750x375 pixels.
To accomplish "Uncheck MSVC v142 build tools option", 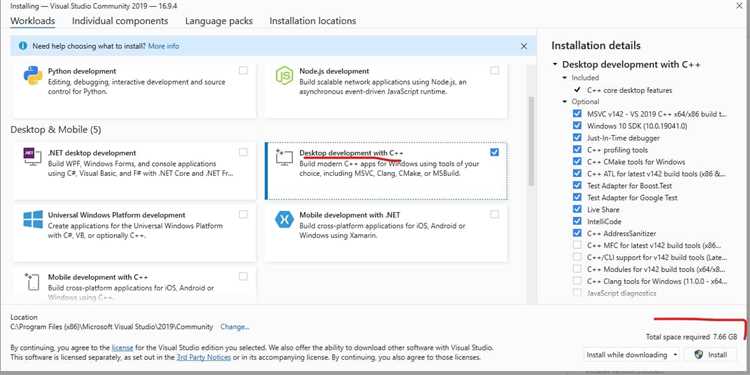I will point(577,114).
